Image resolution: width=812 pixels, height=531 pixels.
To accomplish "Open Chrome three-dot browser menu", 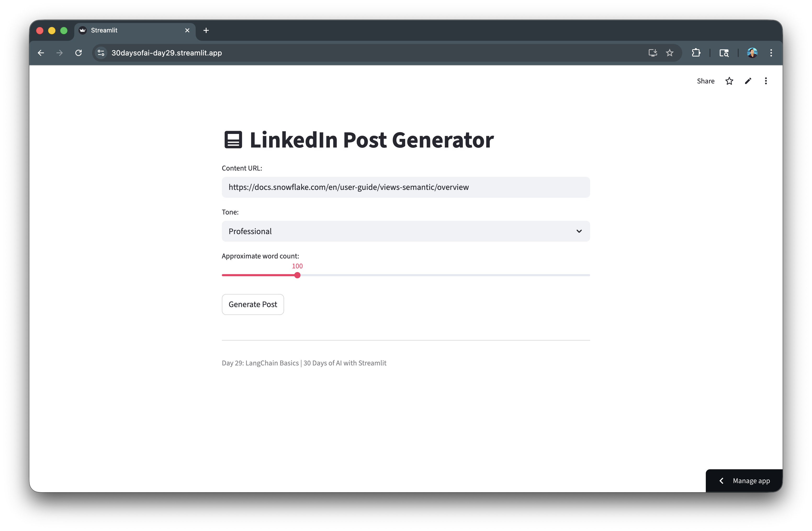I will click(x=771, y=53).
